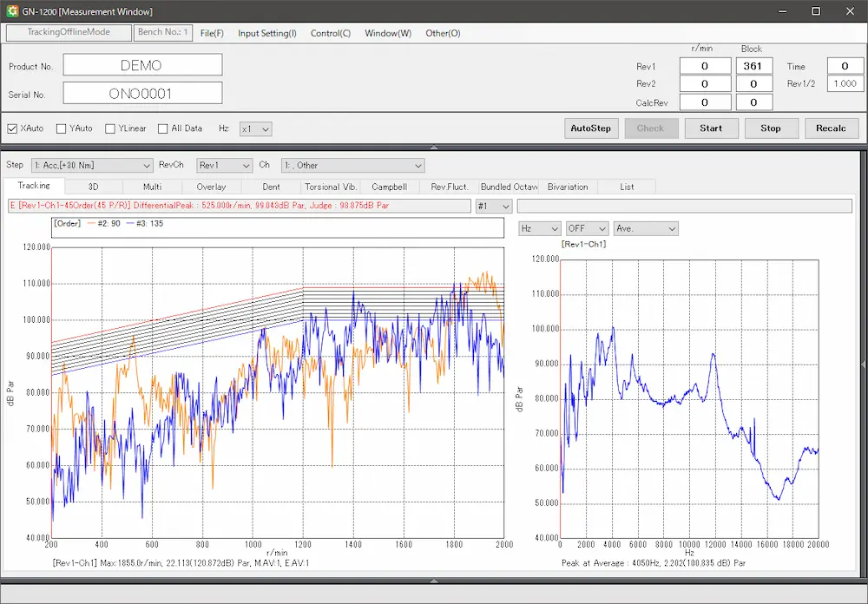Image resolution: width=868 pixels, height=604 pixels.
Task: Open the Input Setting(I) menu
Action: (x=266, y=33)
